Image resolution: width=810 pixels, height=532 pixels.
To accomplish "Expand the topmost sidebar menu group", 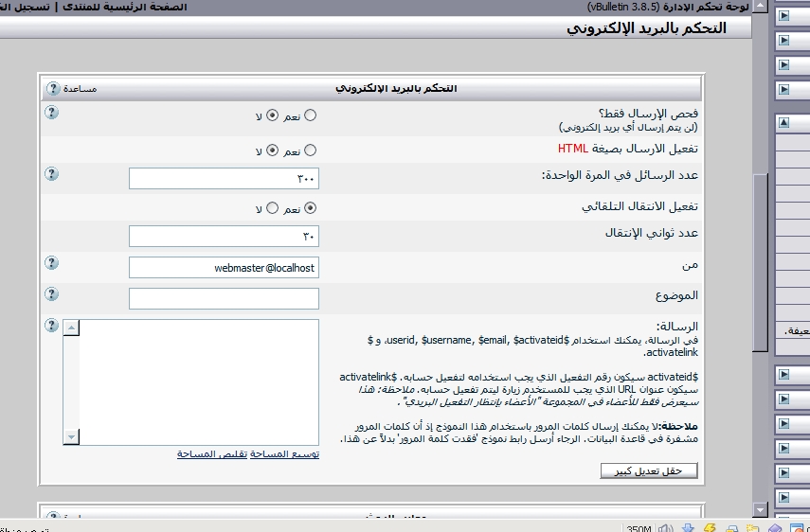I will (783, 16).
